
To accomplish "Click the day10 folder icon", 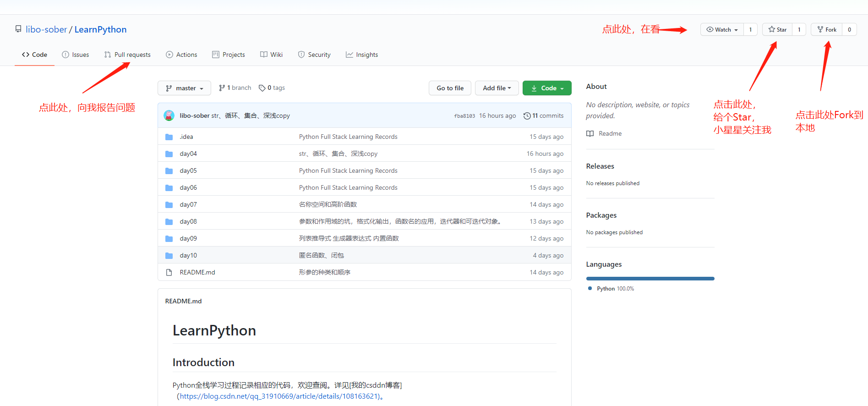I will pos(169,256).
